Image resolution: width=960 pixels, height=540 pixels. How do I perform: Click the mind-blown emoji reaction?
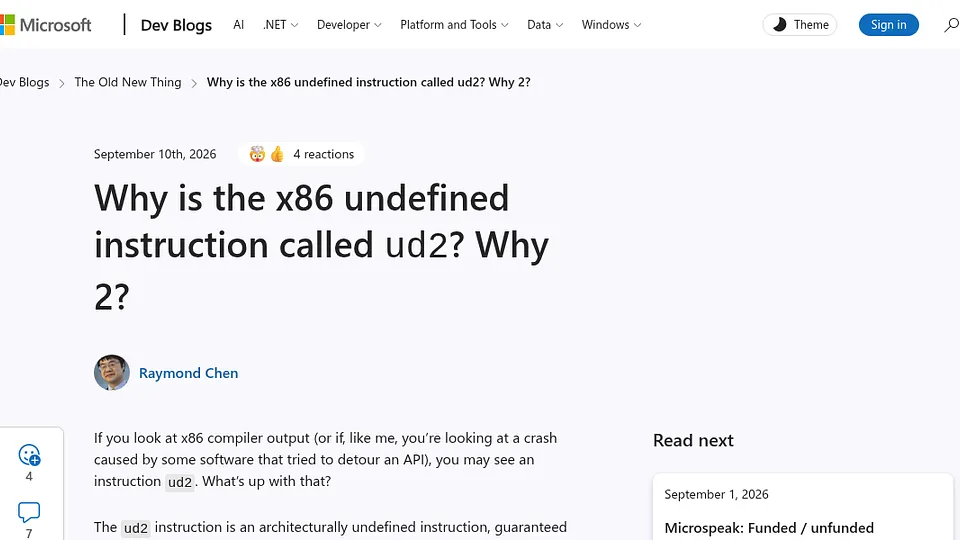pos(257,154)
